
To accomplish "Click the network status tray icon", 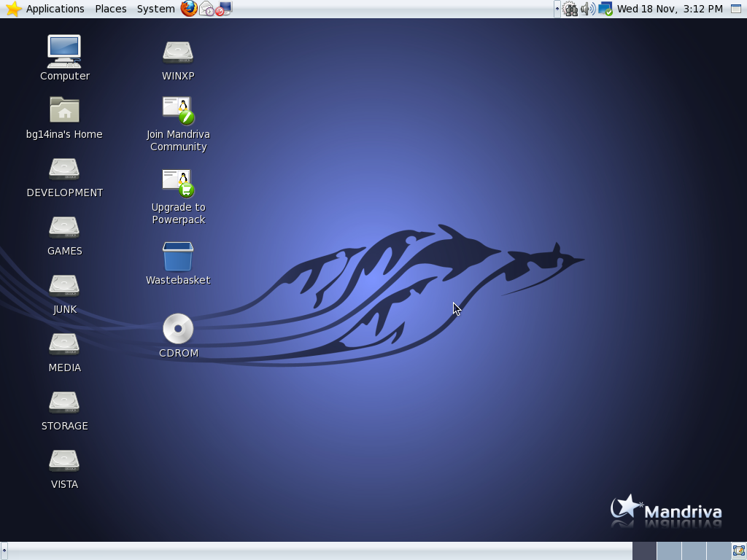I will [x=605, y=9].
